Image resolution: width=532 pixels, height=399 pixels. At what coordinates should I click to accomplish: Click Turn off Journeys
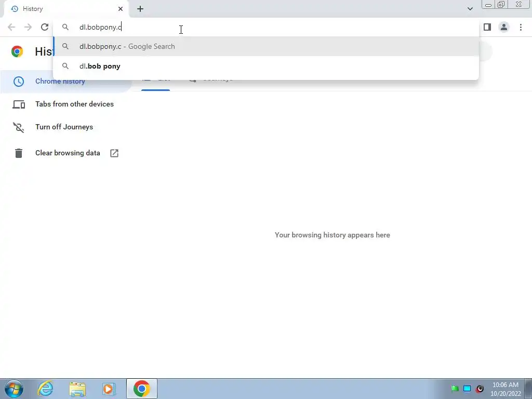(x=64, y=127)
